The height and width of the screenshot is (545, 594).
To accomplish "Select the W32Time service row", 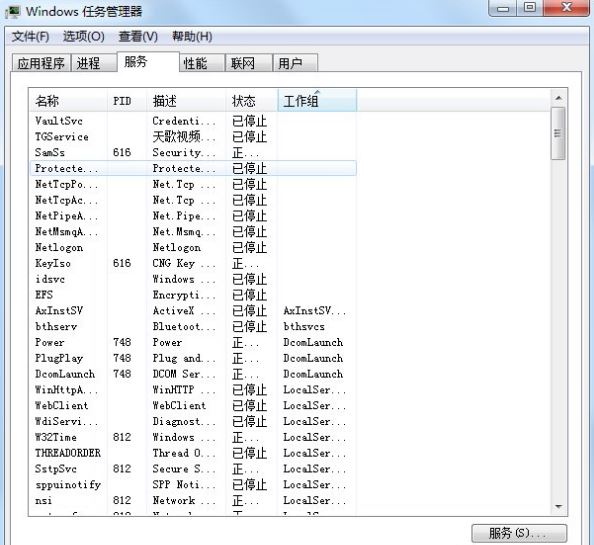I will tap(193, 437).
